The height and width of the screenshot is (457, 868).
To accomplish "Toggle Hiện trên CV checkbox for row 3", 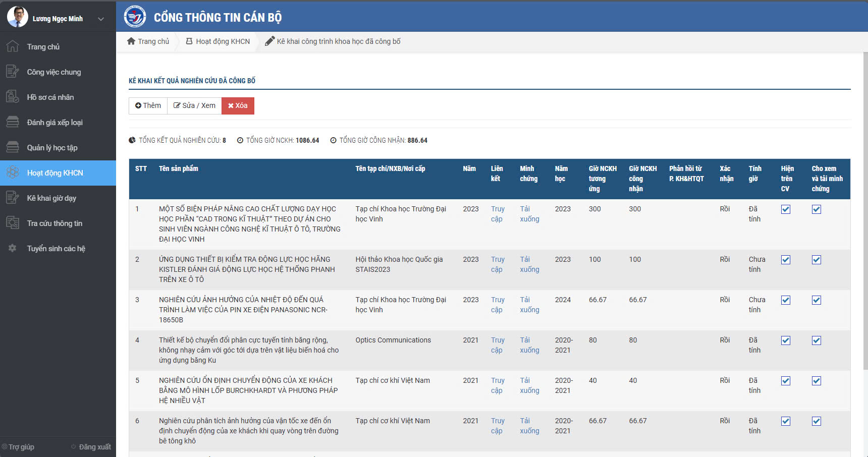I will [x=786, y=300].
